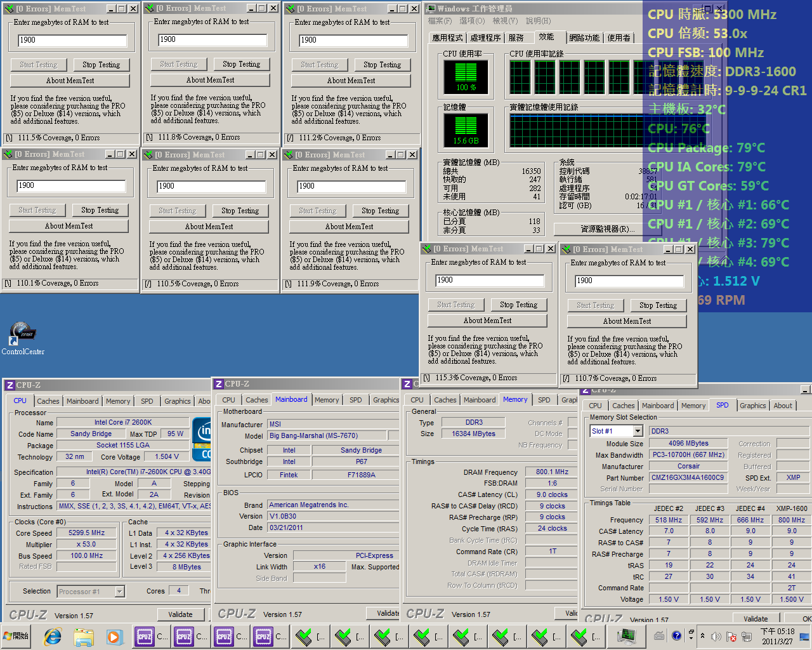
Task: Open Task Manager 選項(O) menu
Action: pyautogui.click(x=472, y=21)
